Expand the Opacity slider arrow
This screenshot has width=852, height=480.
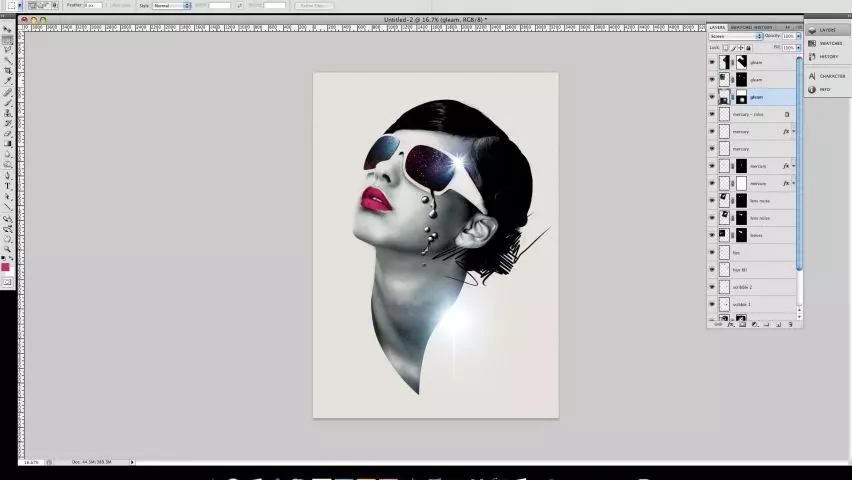(x=798, y=36)
